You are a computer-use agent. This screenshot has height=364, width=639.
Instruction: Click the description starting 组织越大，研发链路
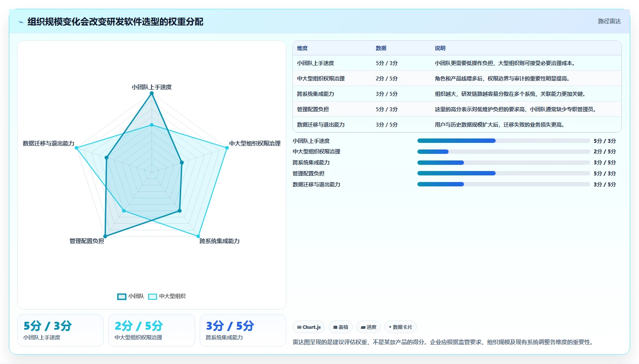pos(510,94)
